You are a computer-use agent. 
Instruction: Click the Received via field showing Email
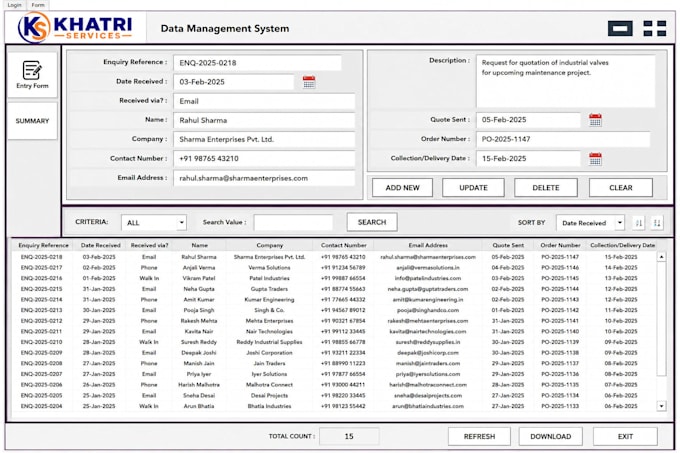click(264, 101)
